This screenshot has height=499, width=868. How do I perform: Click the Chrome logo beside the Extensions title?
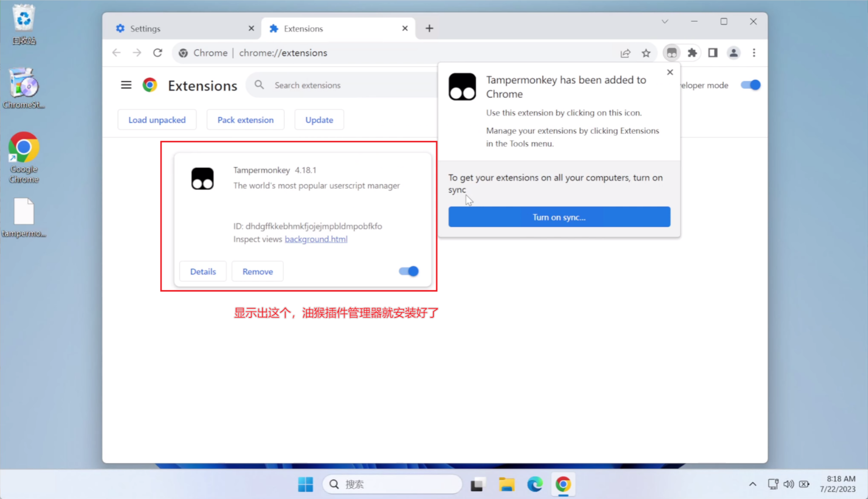coord(150,85)
